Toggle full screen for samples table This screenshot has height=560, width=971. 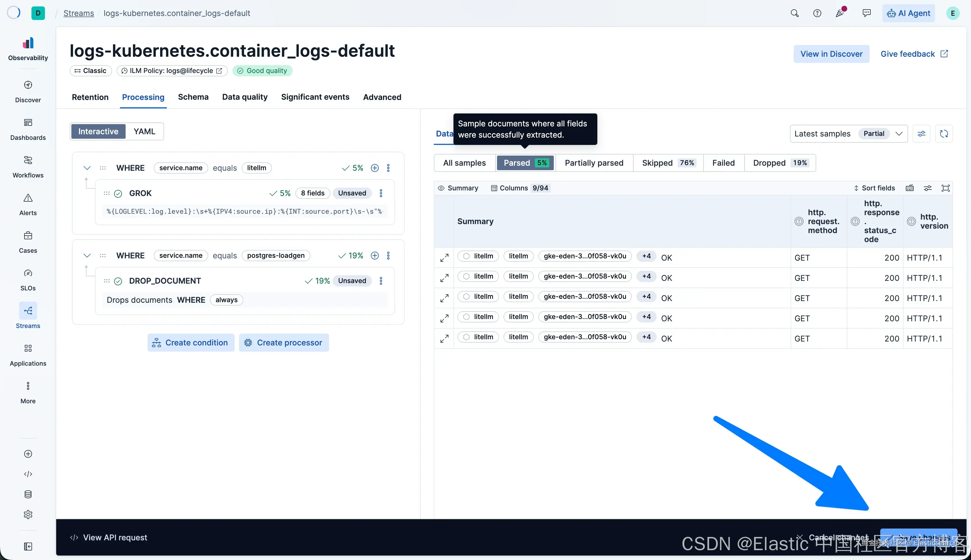coord(945,188)
